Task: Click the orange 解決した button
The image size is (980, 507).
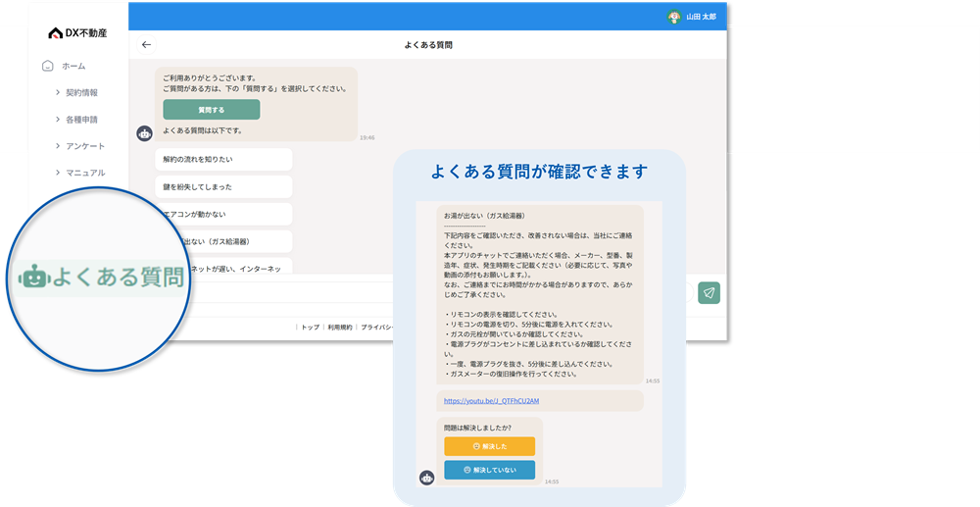Action: point(489,446)
